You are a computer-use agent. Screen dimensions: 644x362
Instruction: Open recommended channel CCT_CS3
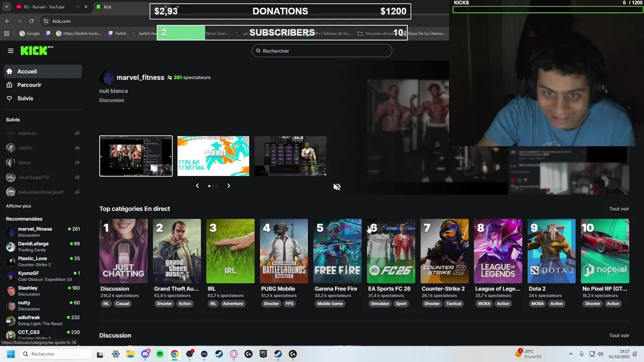pyautogui.click(x=43, y=334)
